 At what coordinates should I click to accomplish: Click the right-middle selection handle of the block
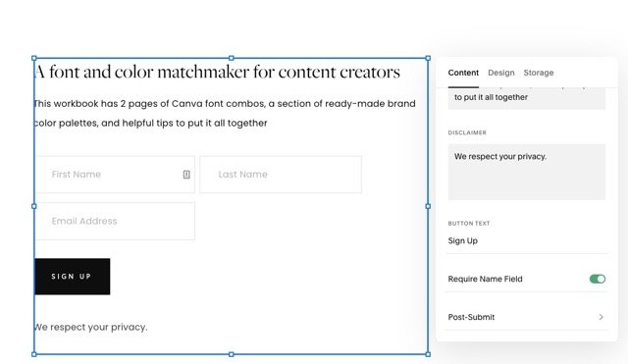pos(428,206)
